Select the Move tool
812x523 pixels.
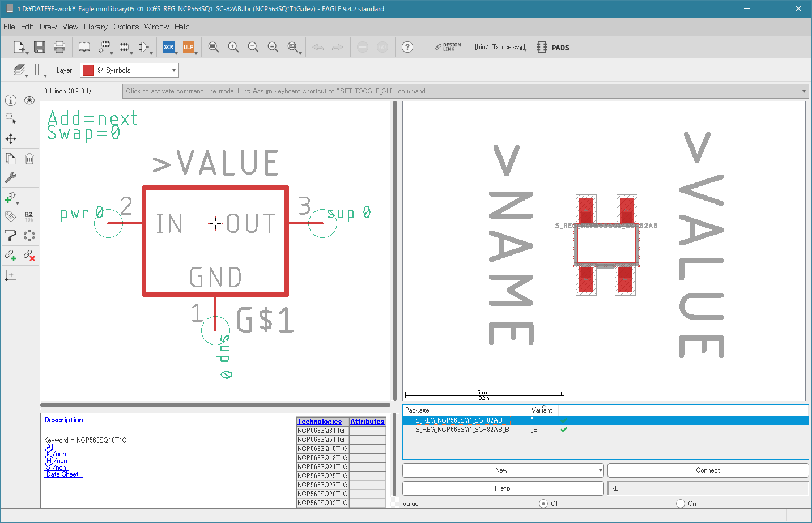(11, 139)
